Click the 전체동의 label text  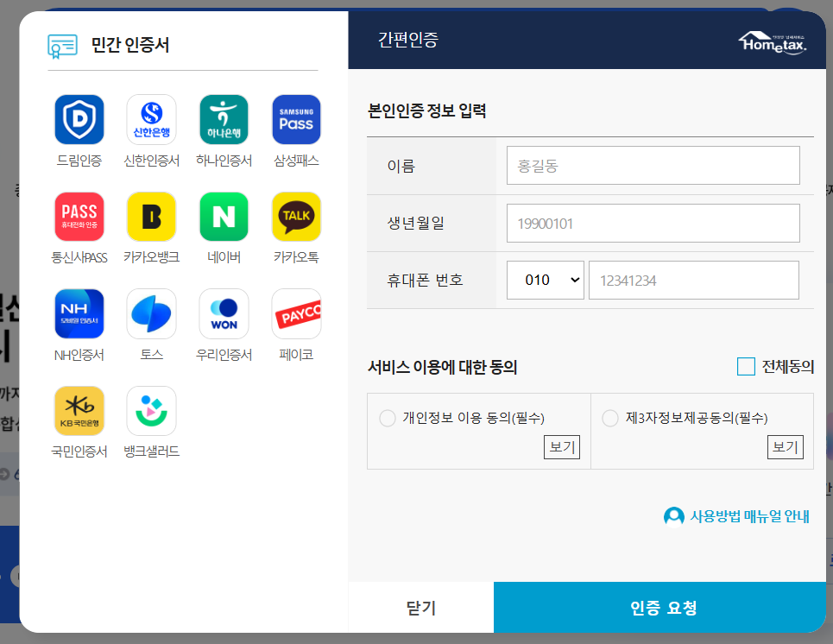[788, 367]
